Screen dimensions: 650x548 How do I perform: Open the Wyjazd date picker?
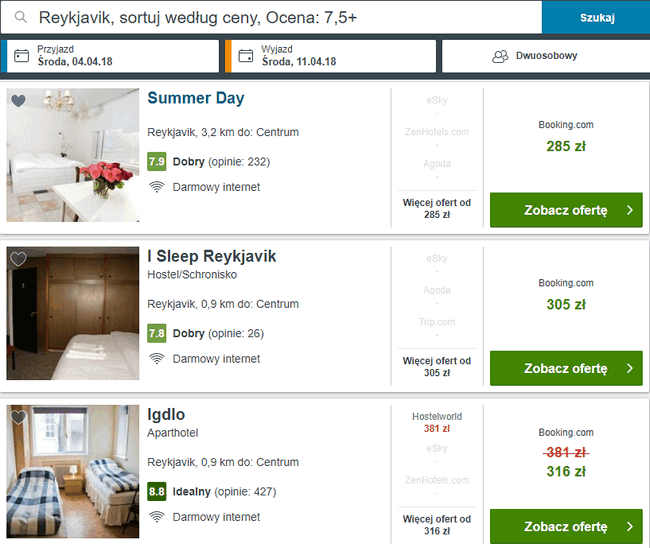tap(331, 56)
